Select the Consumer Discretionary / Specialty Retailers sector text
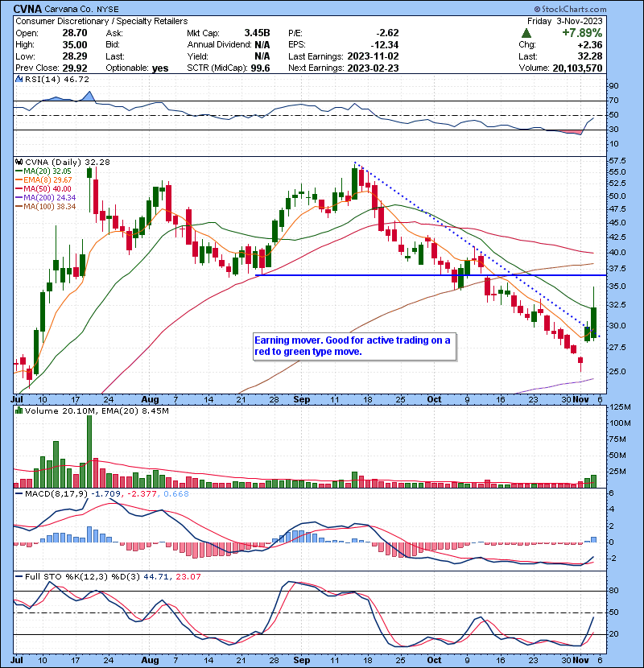644x668 pixels. point(101,21)
